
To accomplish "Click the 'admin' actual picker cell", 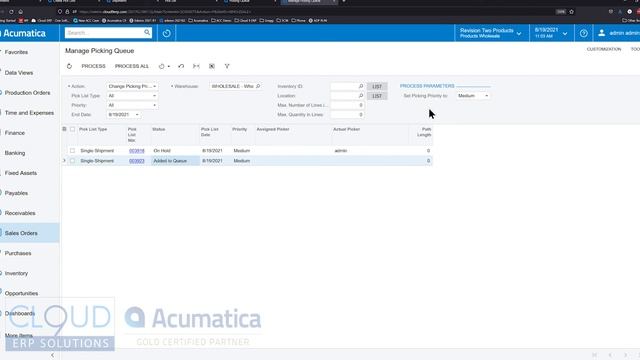I will [370, 151].
